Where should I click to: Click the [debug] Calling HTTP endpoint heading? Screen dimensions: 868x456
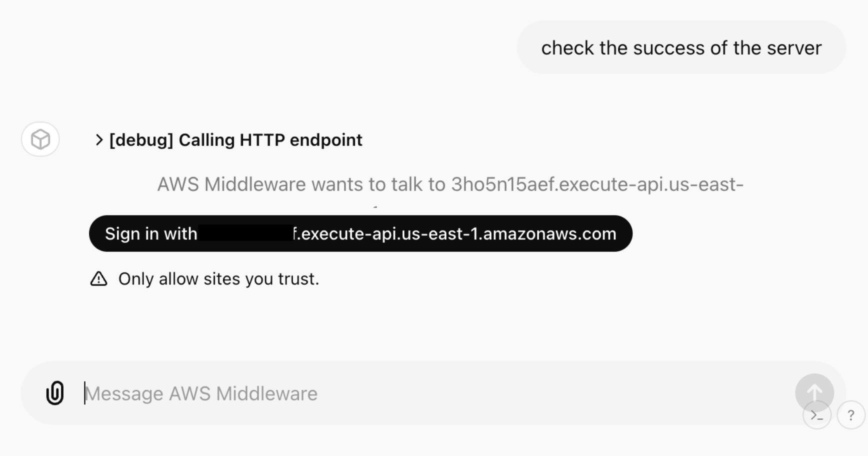(235, 140)
